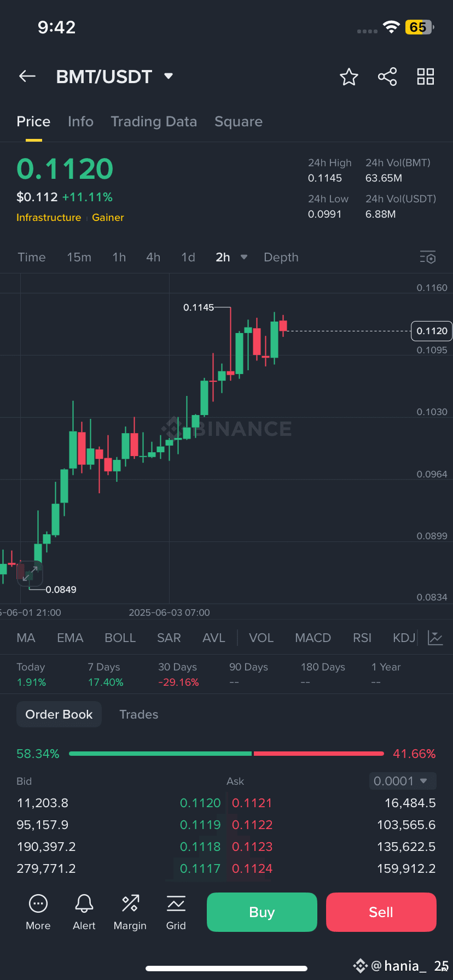Tap the back arrow icon

pyautogui.click(x=27, y=77)
